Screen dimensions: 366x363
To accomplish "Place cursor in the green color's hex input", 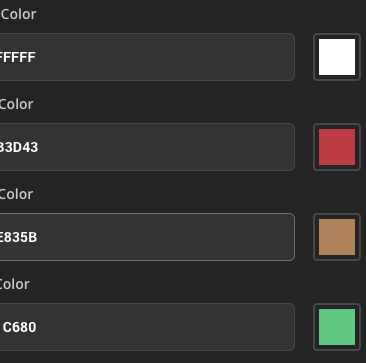I will pos(147,327).
